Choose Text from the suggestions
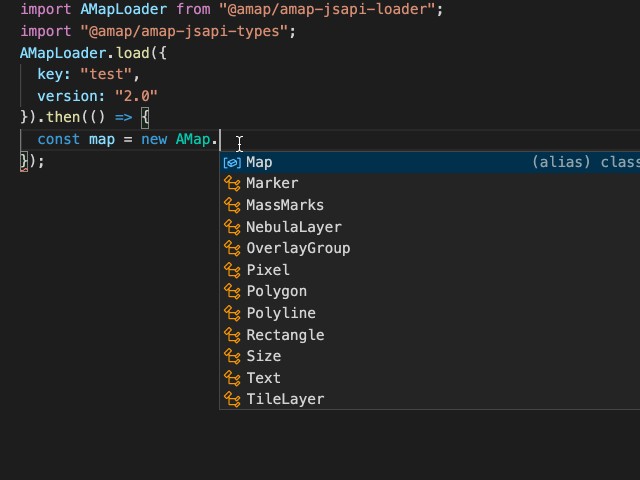The height and width of the screenshot is (480, 640). coord(263,378)
